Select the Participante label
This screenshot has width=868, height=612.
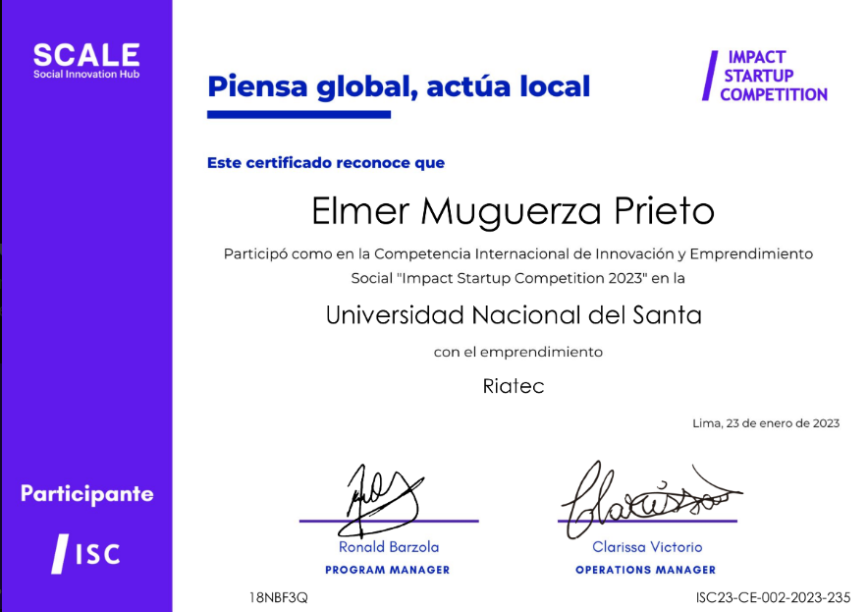click(x=85, y=495)
